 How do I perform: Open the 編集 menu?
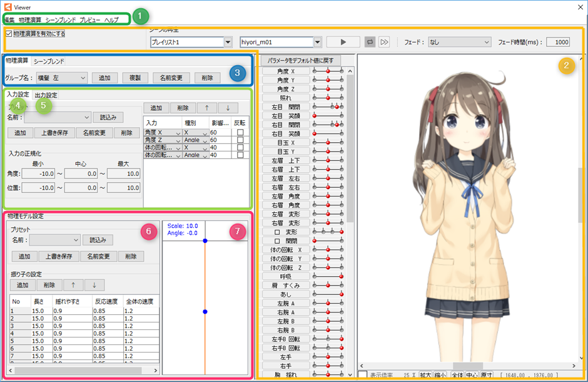[x=9, y=20]
